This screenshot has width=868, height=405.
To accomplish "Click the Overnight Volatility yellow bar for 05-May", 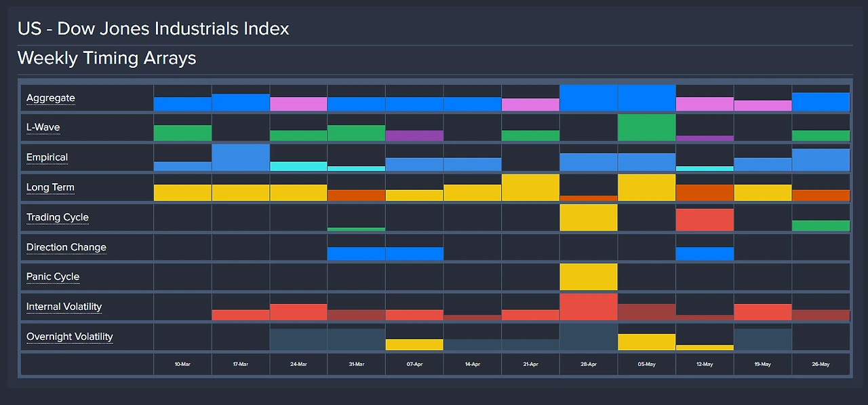I will tap(646, 342).
